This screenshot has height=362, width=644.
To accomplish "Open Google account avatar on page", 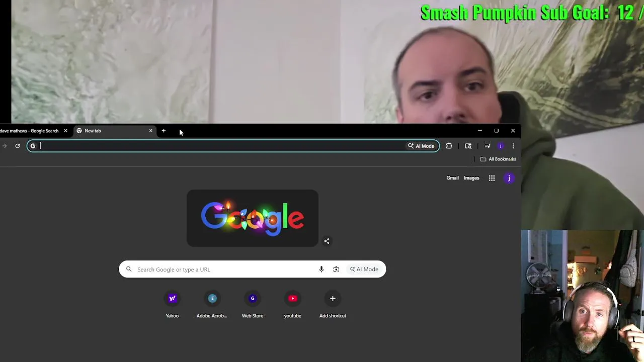I will click(x=509, y=178).
